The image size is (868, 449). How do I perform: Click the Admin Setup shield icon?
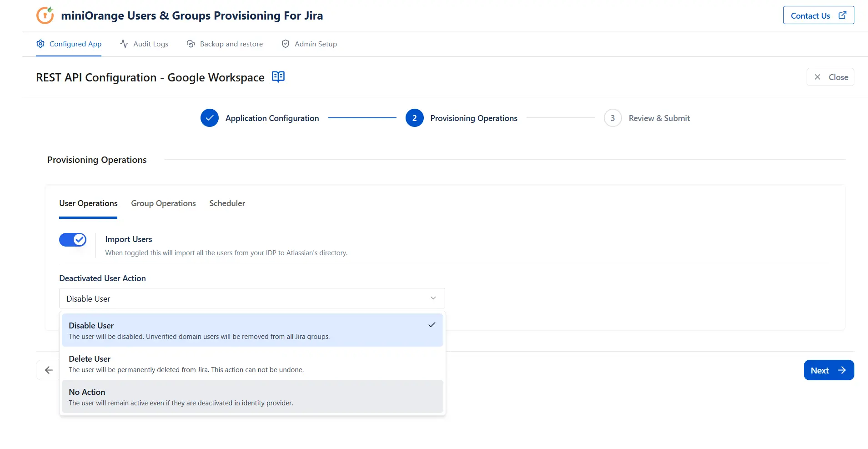(x=286, y=44)
